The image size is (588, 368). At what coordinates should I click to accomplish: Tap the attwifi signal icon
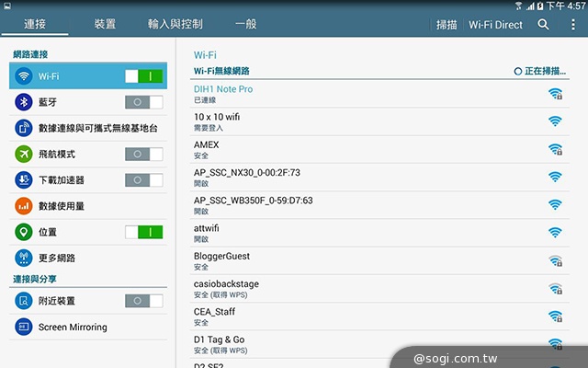pyautogui.click(x=555, y=233)
